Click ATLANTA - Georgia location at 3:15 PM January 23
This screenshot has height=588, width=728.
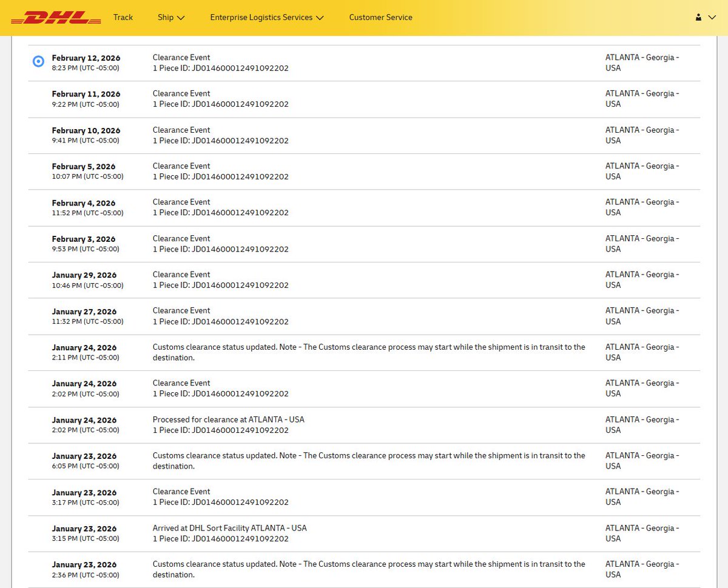[642, 533]
